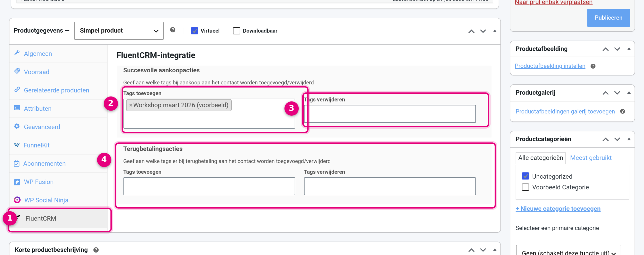Screen dimensions: 644x255
Task: Move Productcategorieën panel down
Action: tap(617, 139)
